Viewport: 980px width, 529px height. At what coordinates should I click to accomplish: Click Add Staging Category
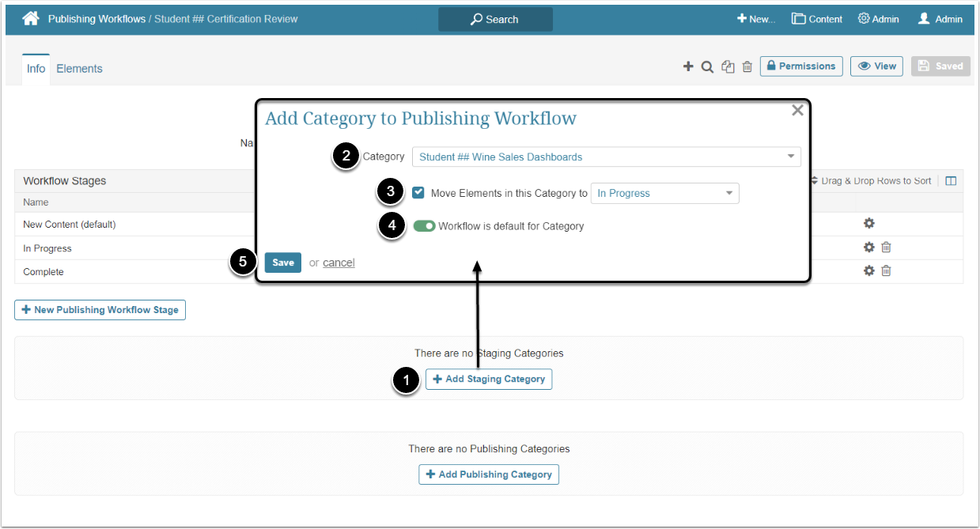(489, 380)
